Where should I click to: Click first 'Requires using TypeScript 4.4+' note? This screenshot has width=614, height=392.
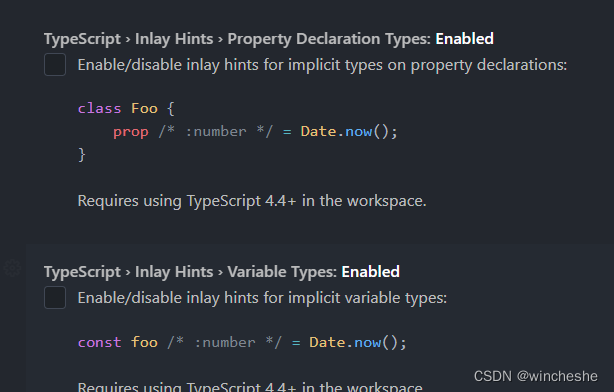(252, 201)
